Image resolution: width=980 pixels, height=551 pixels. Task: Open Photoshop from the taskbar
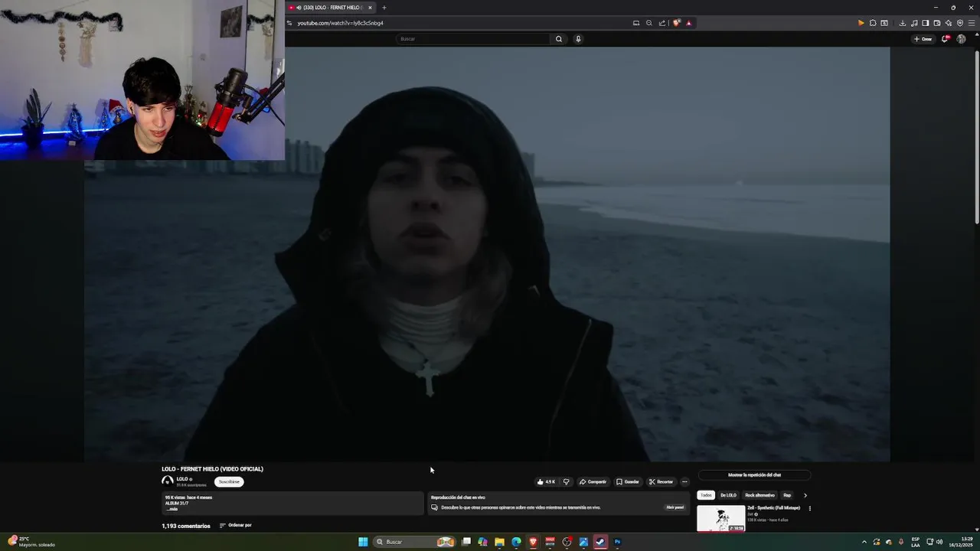click(617, 542)
